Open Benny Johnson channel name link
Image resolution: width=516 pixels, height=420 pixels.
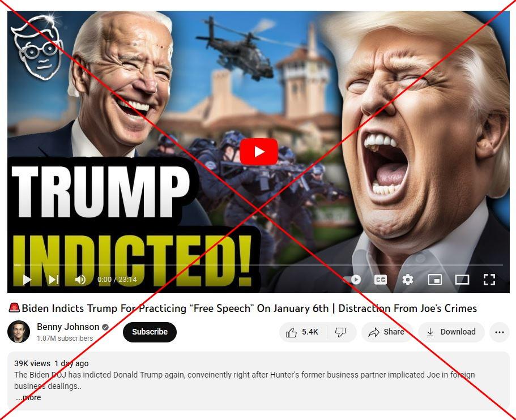point(68,327)
